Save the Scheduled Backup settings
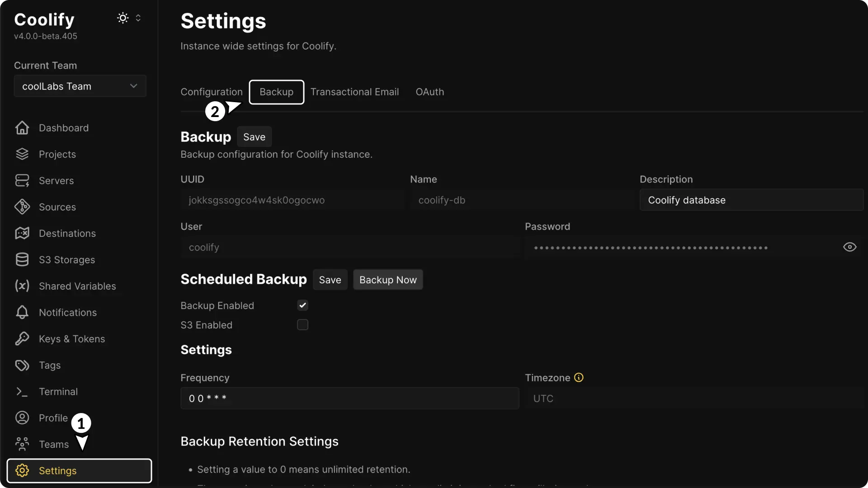Image resolution: width=868 pixels, height=488 pixels. coord(330,279)
